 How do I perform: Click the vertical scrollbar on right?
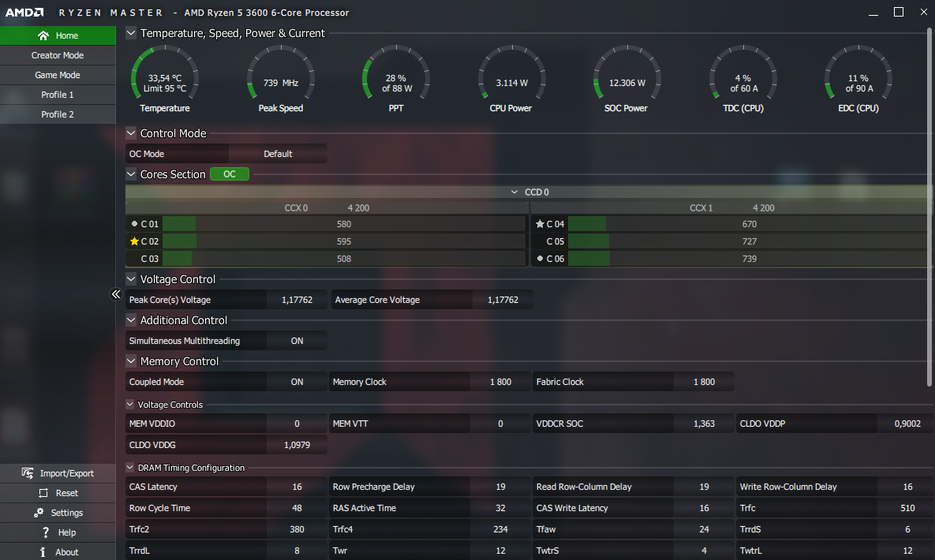pos(929,206)
